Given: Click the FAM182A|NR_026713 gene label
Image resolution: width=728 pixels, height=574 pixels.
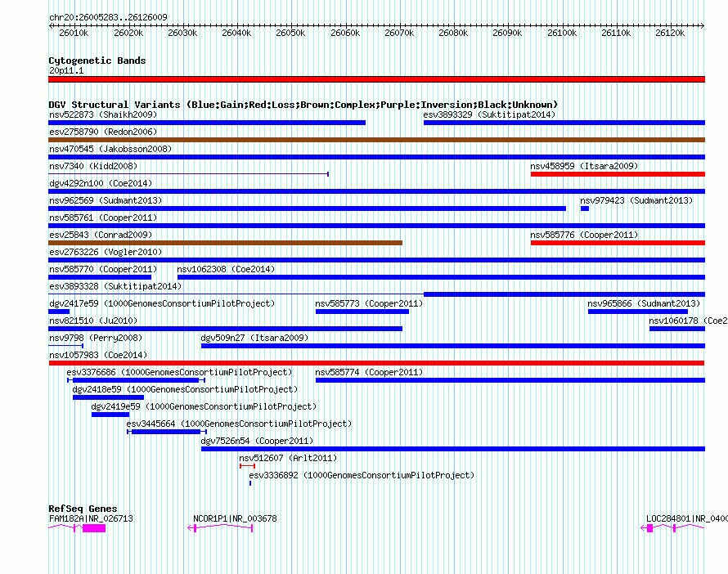Looking at the screenshot, I should point(91,518).
